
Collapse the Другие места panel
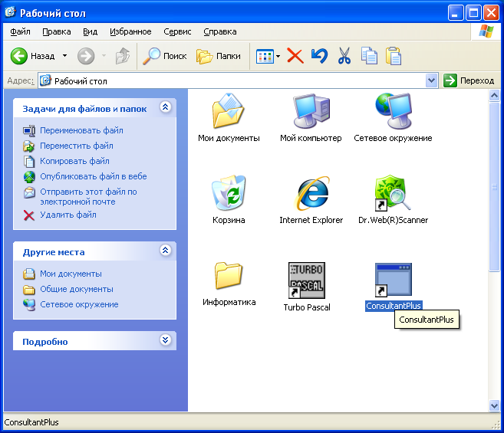(x=165, y=251)
